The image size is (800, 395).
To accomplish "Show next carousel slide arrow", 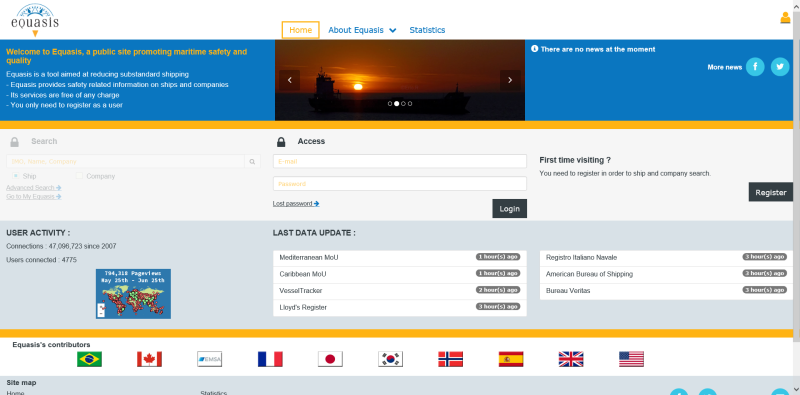I will pos(510,80).
